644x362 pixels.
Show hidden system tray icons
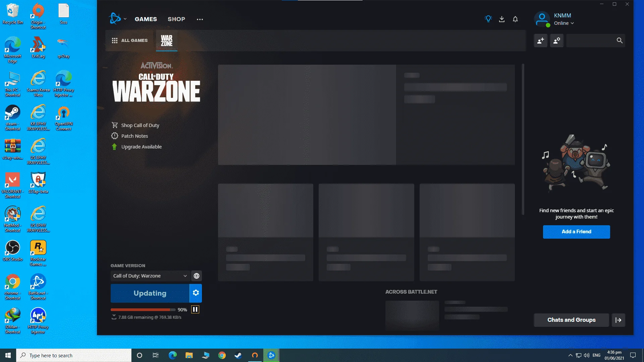(x=570, y=355)
